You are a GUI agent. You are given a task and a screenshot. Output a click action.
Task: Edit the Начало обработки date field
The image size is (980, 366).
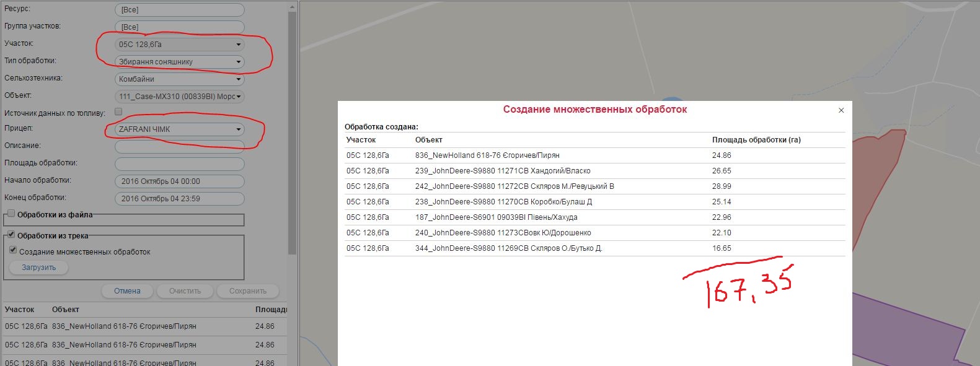(179, 181)
